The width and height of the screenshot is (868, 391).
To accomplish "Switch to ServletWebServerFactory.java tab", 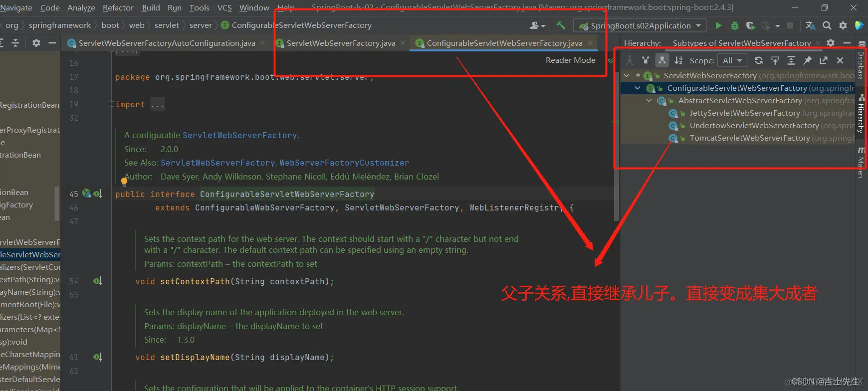I will [341, 43].
